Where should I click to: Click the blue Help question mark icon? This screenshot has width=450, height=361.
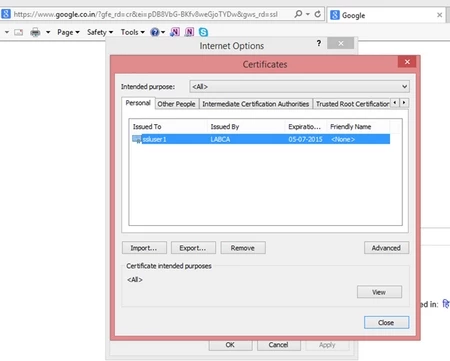click(x=155, y=32)
